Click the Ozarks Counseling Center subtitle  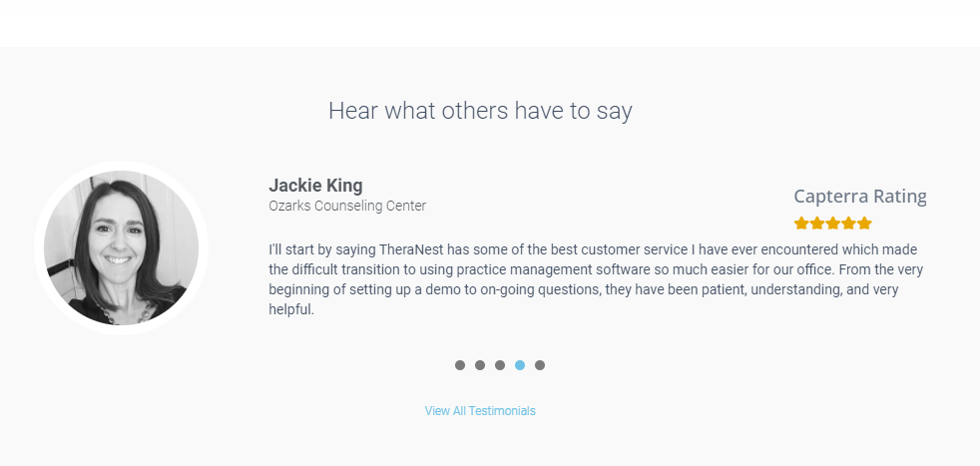tap(347, 206)
